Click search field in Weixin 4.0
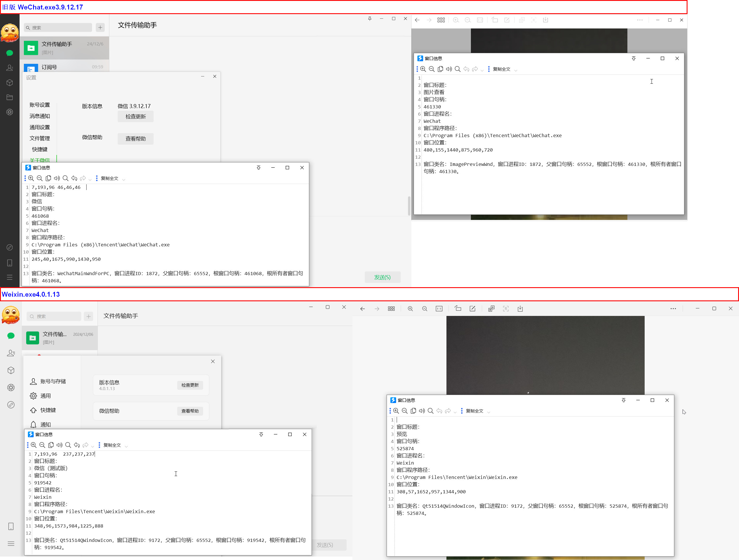 click(54, 316)
